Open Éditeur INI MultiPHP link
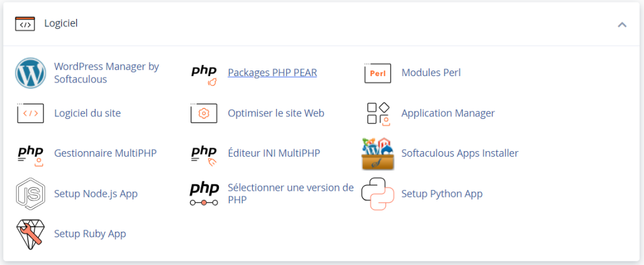This screenshot has height=265, width=644. pyautogui.click(x=274, y=154)
